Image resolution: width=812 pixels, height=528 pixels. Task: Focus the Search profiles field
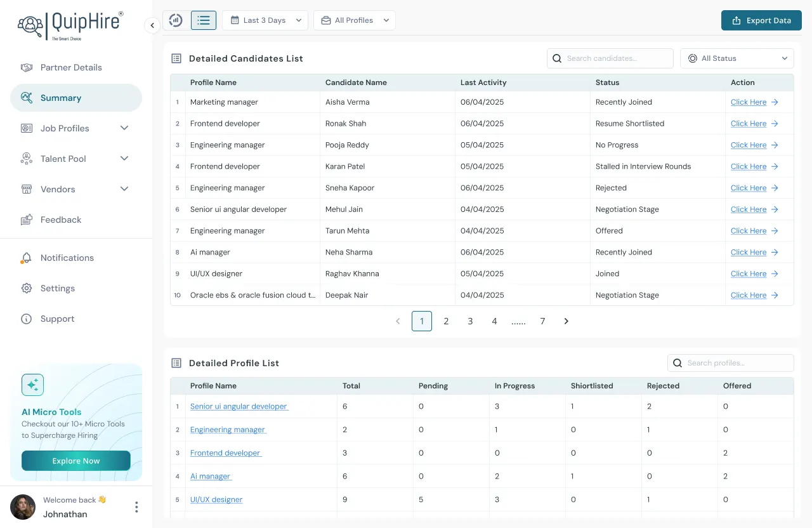(x=731, y=363)
